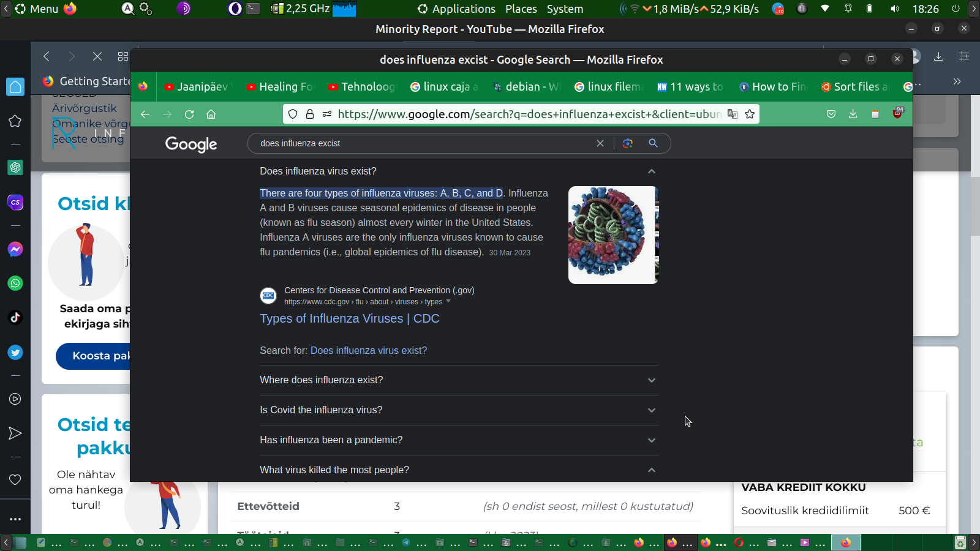Click the Firefox address bar URL
Image resolution: width=980 pixels, height=551 pixels.
(529, 114)
